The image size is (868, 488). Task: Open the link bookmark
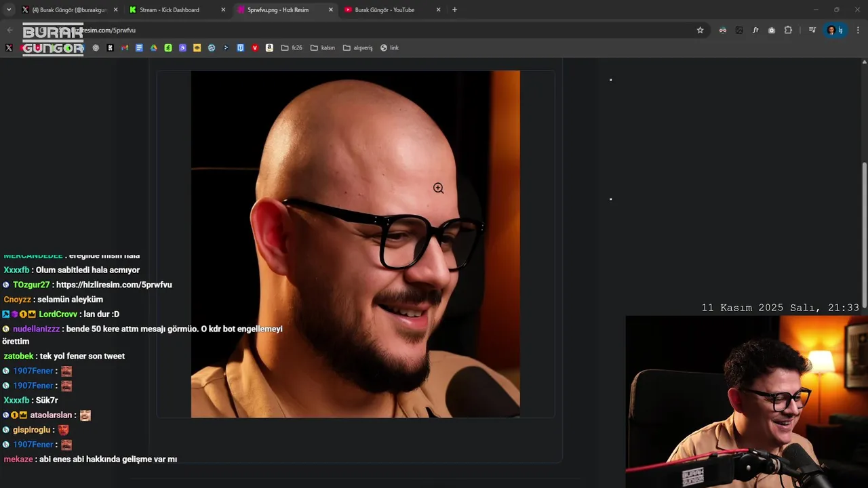click(x=389, y=47)
